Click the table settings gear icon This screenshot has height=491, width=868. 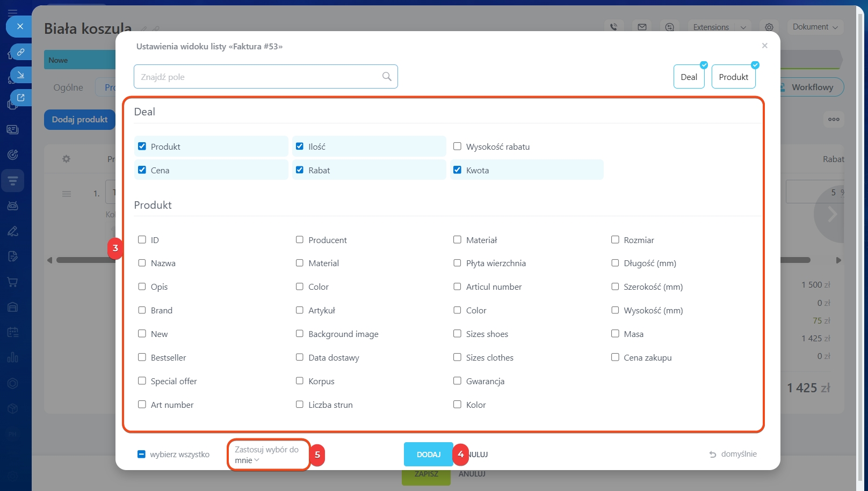66,159
